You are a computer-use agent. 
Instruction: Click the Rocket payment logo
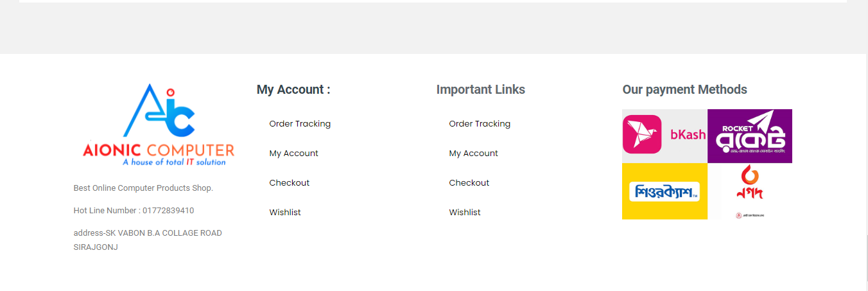pyautogui.click(x=749, y=136)
